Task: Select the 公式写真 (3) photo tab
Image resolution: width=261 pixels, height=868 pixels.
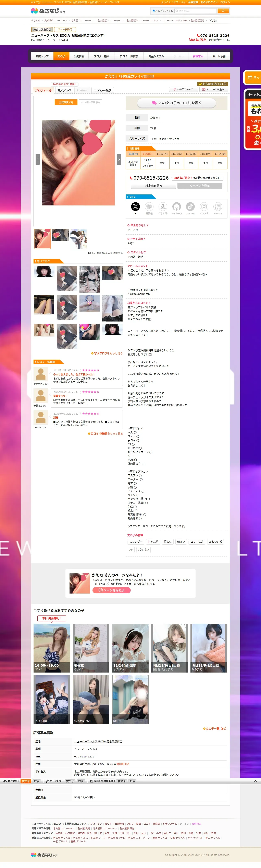Action: click(x=66, y=102)
